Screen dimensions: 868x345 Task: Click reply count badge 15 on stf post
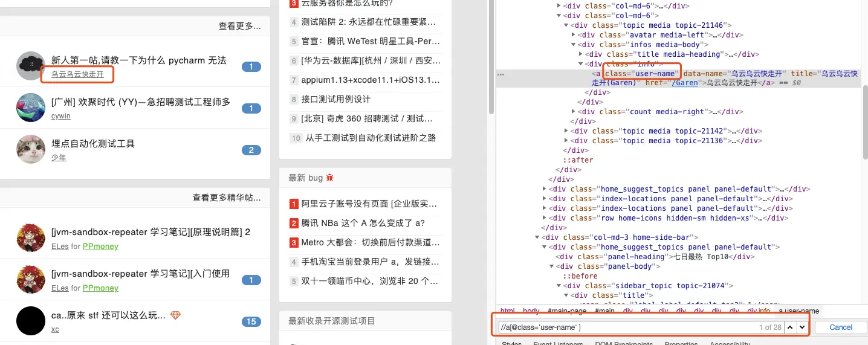251,321
